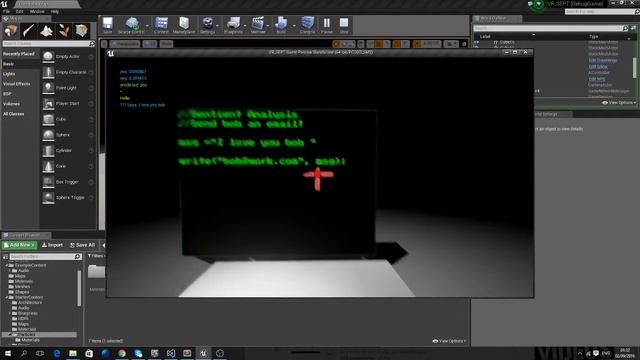The height and width of the screenshot is (360, 640).
Task: Click the Search Folders input field
Action: (45, 257)
